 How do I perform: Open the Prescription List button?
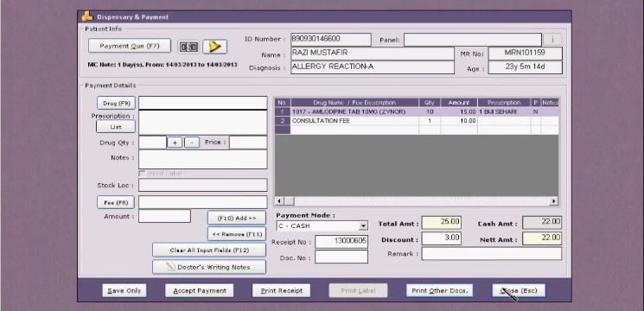tap(116, 127)
